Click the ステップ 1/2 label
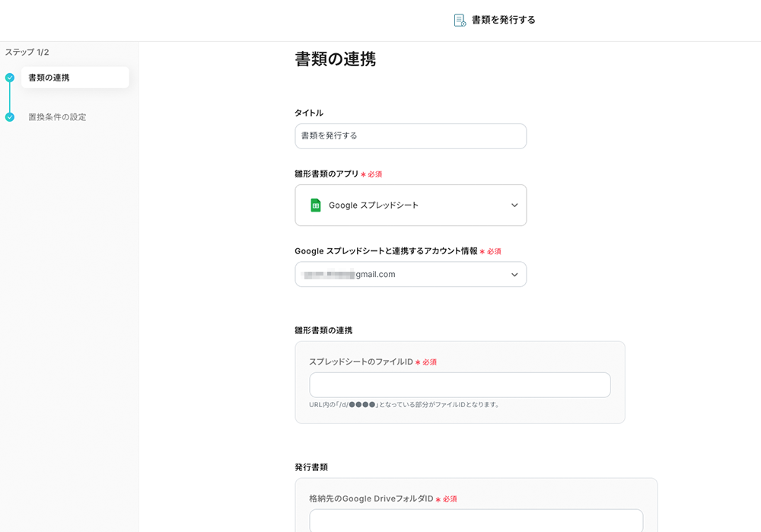Screen dimensions: 761x532 (27, 52)
